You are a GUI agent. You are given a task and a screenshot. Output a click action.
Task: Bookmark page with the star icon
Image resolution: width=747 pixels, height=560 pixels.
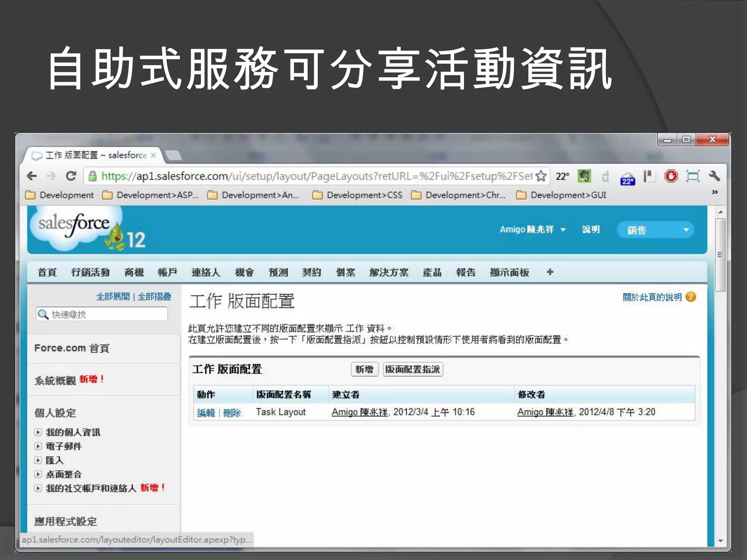click(541, 176)
